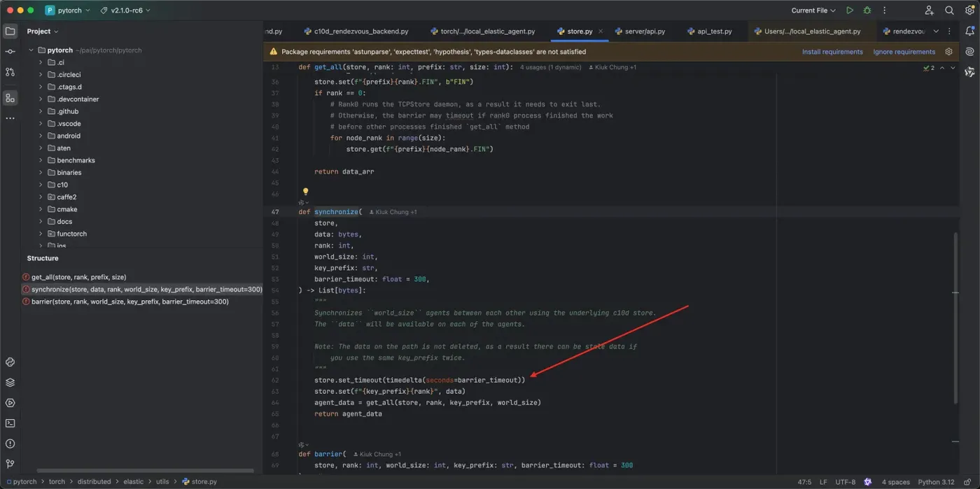Click the purple AI icon in status bar
This screenshot has height=489, width=980.
[x=868, y=481]
